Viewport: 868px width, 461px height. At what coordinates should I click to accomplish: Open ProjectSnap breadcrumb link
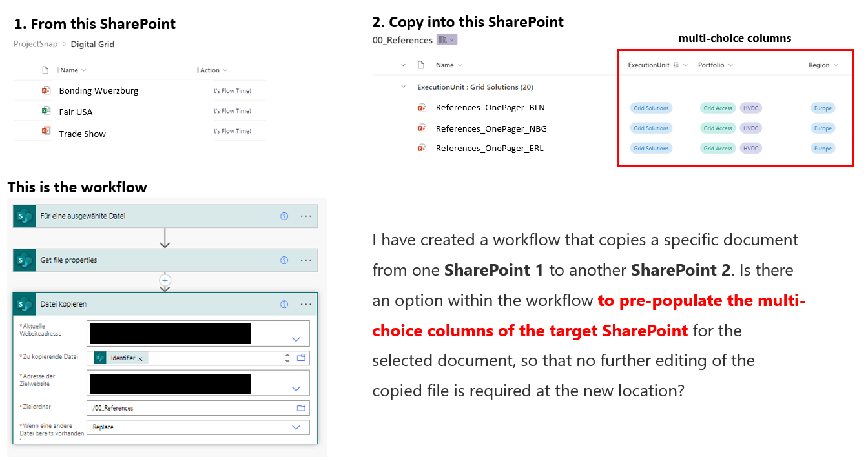click(x=36, y=44)
